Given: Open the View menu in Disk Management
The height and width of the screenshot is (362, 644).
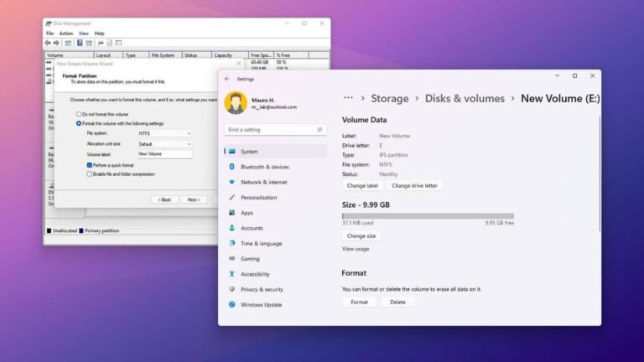Looking at the screenshot, I should 83,34.
